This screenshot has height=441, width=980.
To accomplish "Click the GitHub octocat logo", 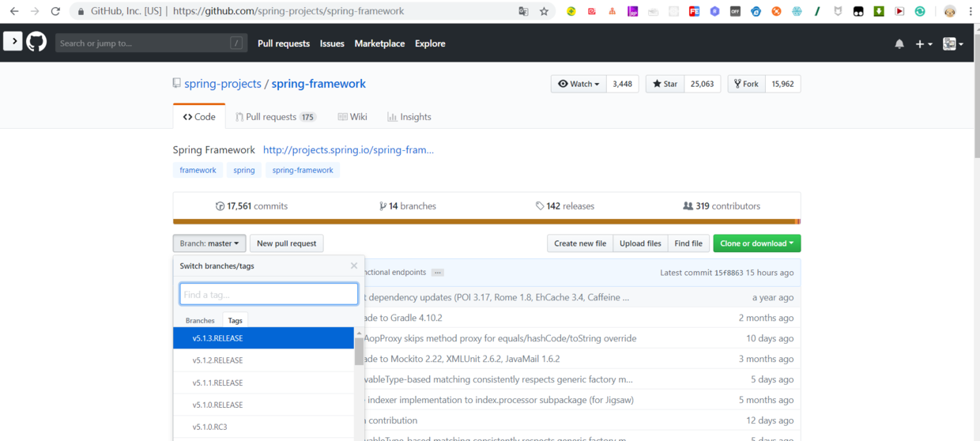I will coord(36,43).
